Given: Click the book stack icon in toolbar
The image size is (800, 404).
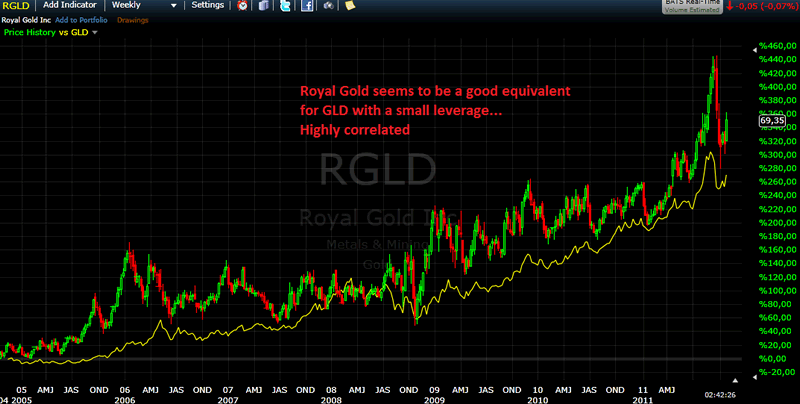Looking at the screenshot, I should (x=264, y=6).
